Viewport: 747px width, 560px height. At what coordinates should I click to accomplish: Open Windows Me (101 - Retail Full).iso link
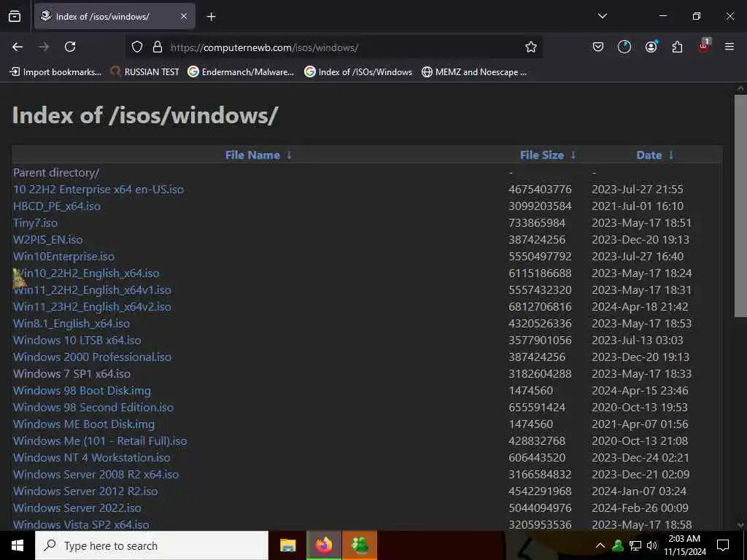click(100, 441)
